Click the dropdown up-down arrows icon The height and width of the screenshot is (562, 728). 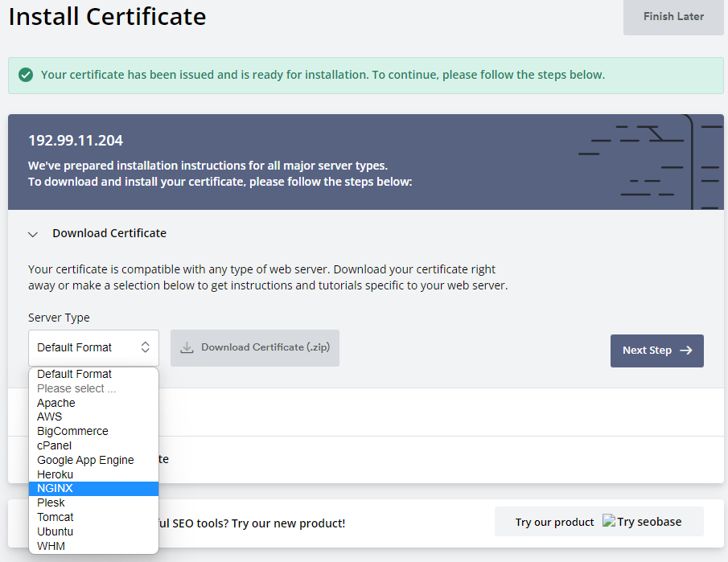(x=146, y=347)
